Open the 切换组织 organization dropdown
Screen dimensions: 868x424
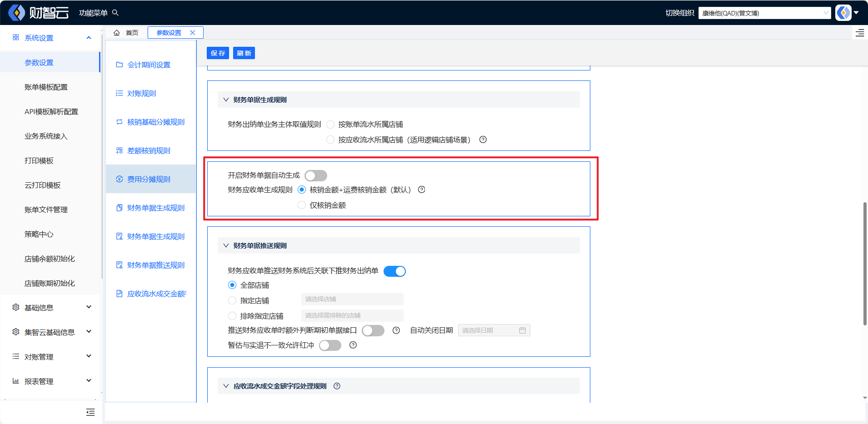click(x=764, y=13)
